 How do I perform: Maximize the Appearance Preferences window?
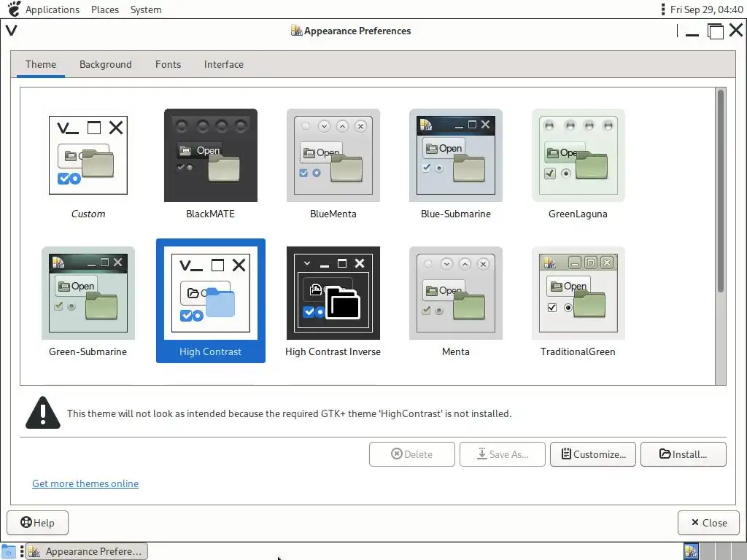(715, 31)
